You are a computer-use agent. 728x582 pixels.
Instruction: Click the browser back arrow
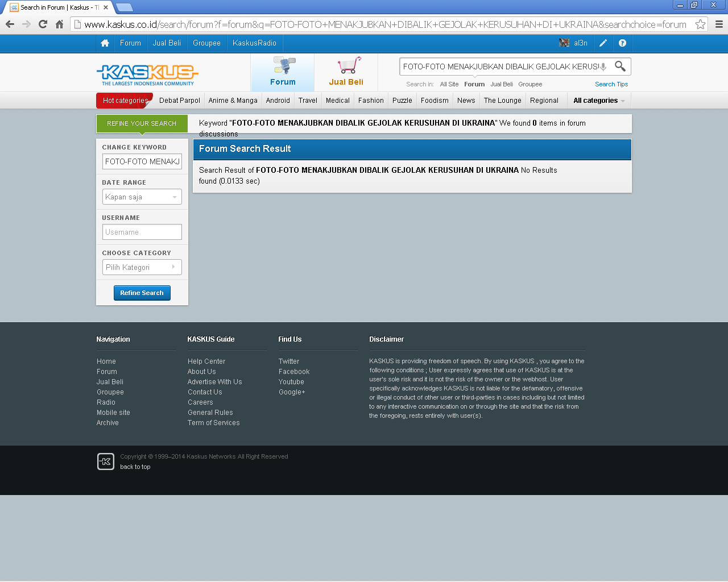10,24
